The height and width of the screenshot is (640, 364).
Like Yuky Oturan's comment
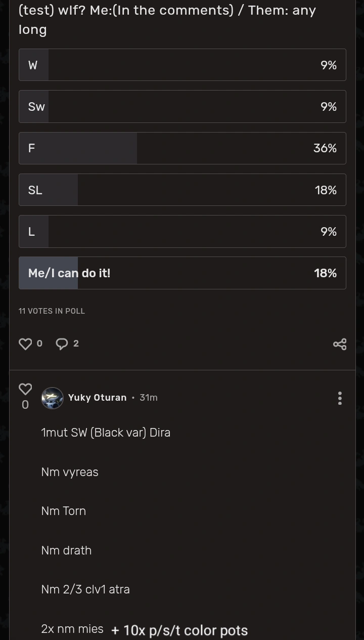pos(25,389)
